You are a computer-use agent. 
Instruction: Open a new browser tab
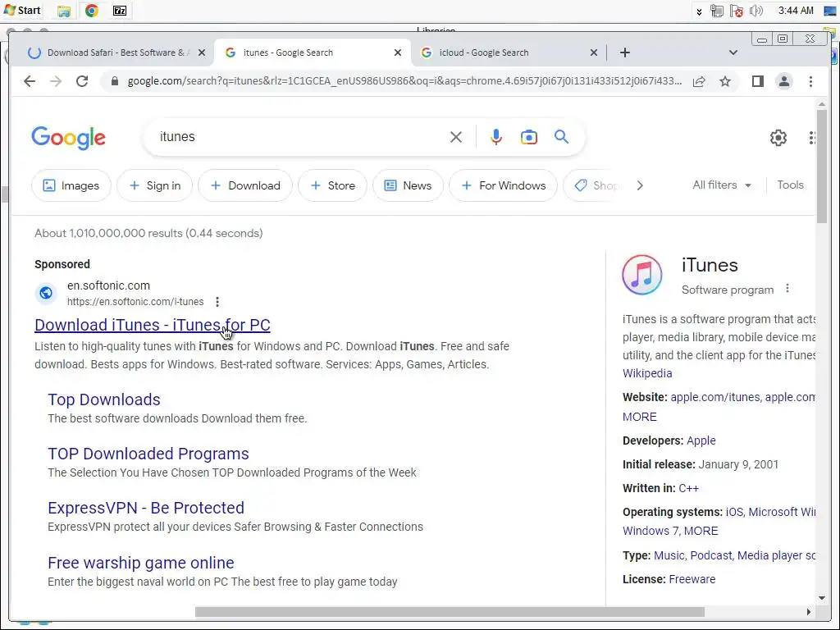(x=624, y=52)
